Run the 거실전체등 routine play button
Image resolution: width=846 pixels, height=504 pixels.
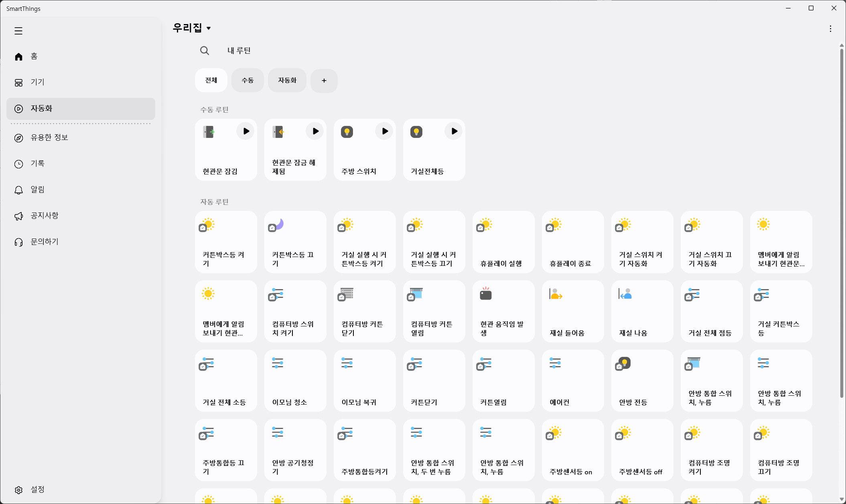tap(454, 131)
